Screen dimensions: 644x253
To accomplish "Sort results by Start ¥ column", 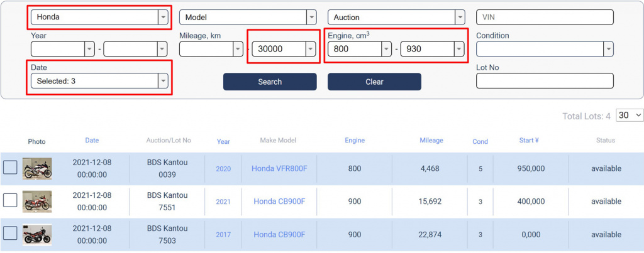I will [x=529, y=140].
